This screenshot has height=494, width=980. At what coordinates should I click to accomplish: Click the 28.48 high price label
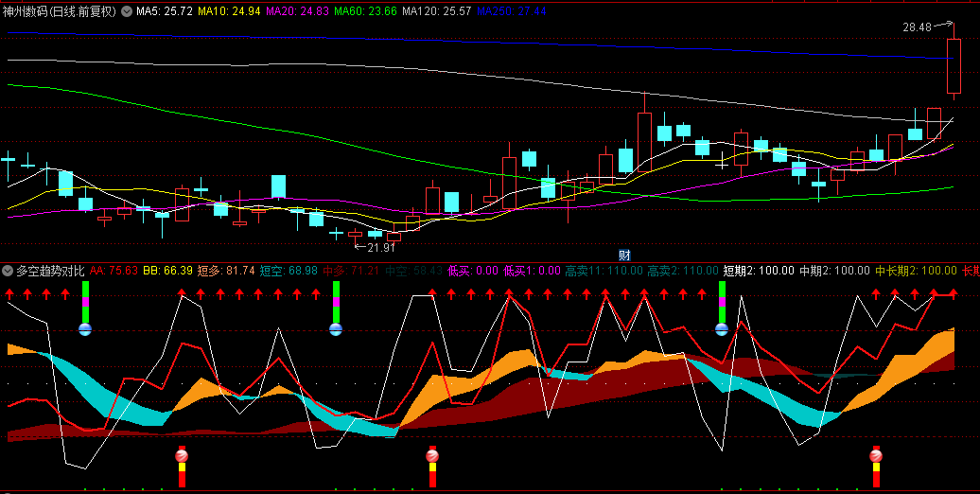click(917, 26)
